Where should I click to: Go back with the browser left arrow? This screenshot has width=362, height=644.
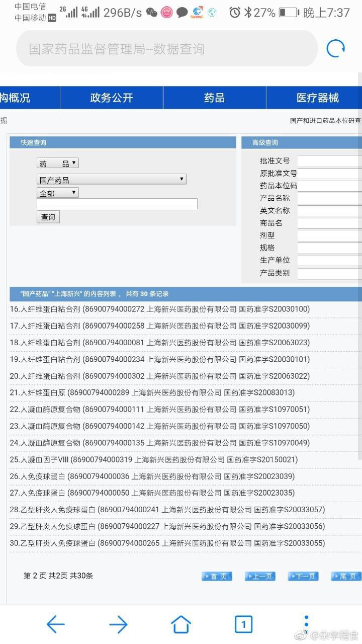click(55, 624)
